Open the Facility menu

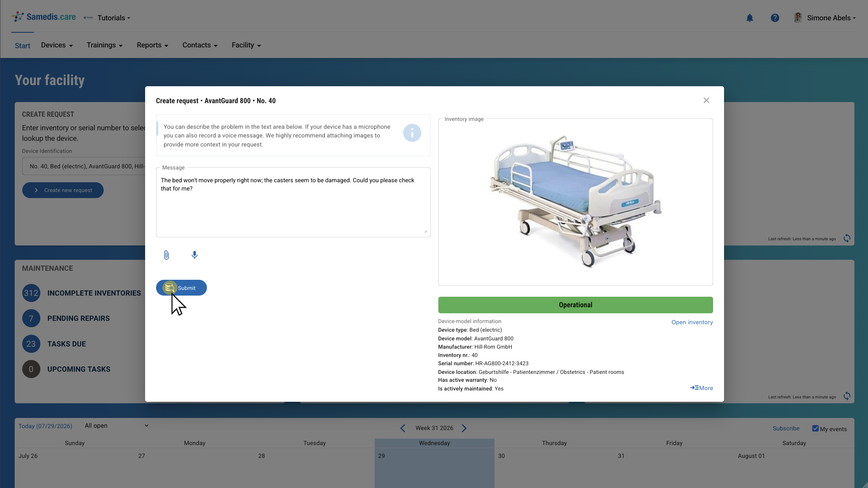pyautogui.click(x=246, y=45)
